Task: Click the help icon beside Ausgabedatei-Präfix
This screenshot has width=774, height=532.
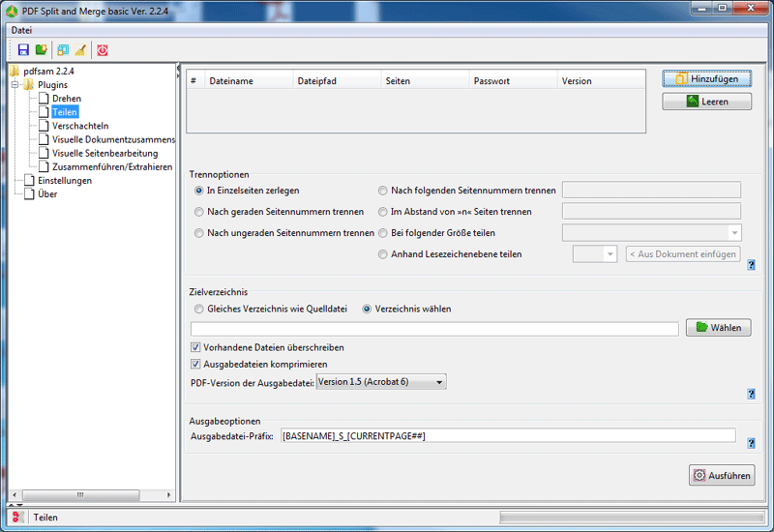Action: 751,443
